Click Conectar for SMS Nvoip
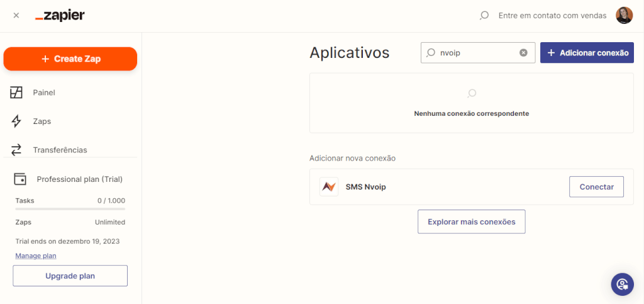The image size is (644, 304). pos(596,187)
